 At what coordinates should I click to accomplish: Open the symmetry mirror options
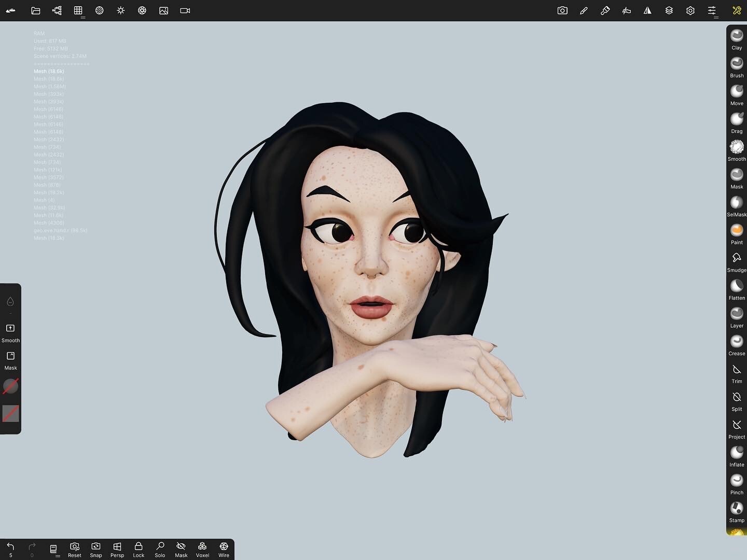click(647, 10)
